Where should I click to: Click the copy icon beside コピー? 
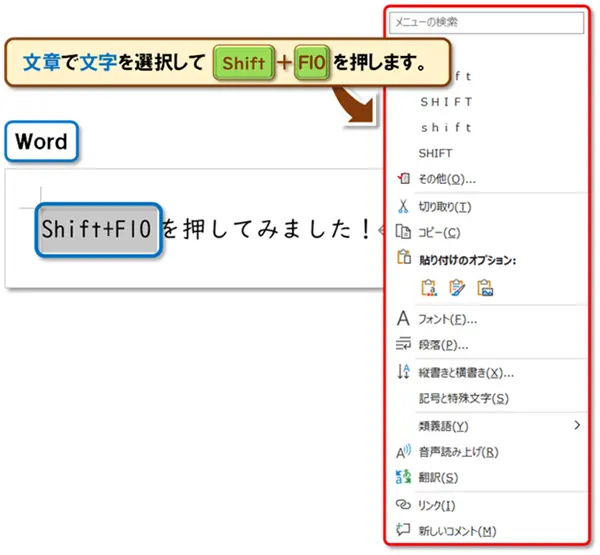pos(404,232)
